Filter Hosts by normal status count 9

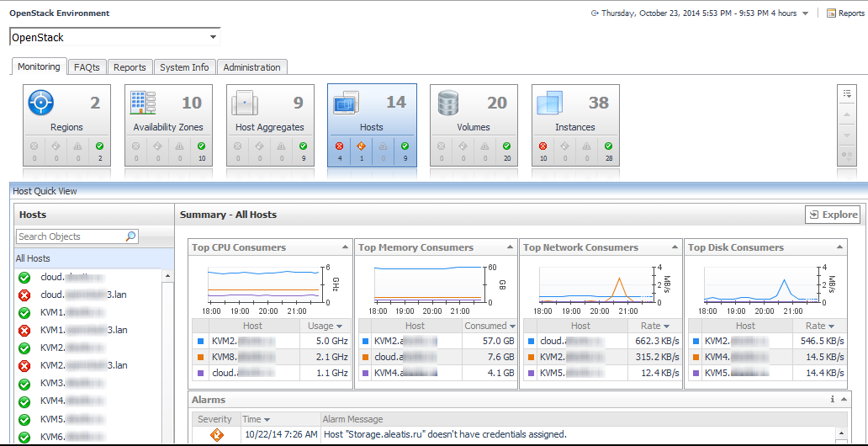[405, 151]
